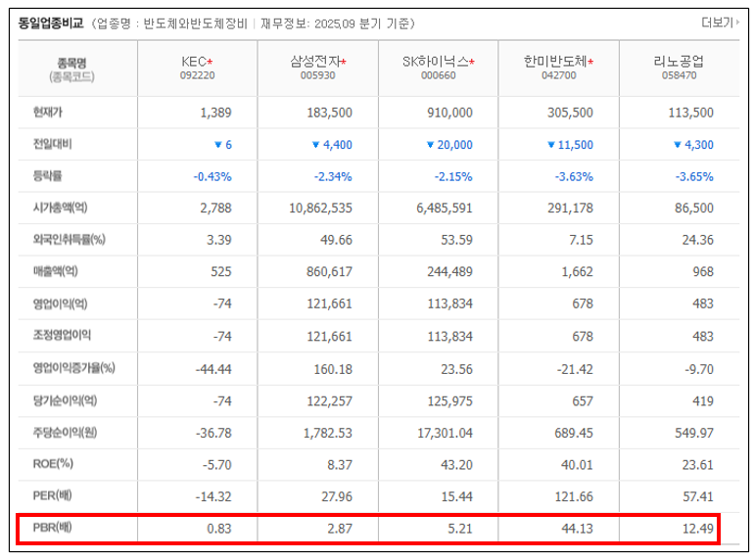Select net income value 122,257
754x560 pixels.
click(x=329, y=401)
